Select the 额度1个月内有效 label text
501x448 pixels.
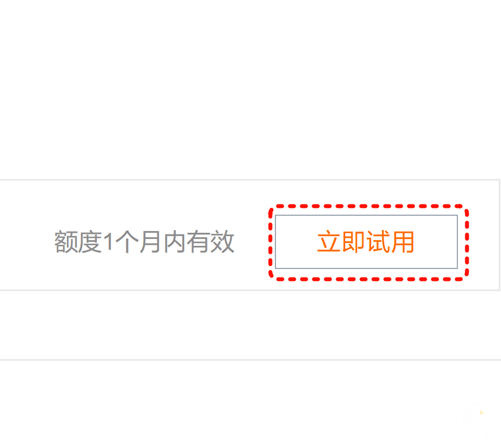pyautogui.click(x=145, y=242)
